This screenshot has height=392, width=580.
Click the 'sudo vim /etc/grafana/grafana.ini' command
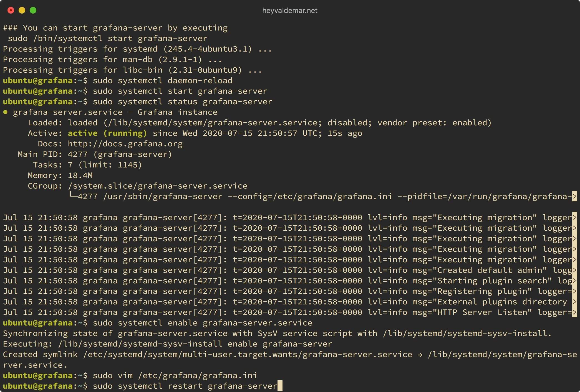175,376
